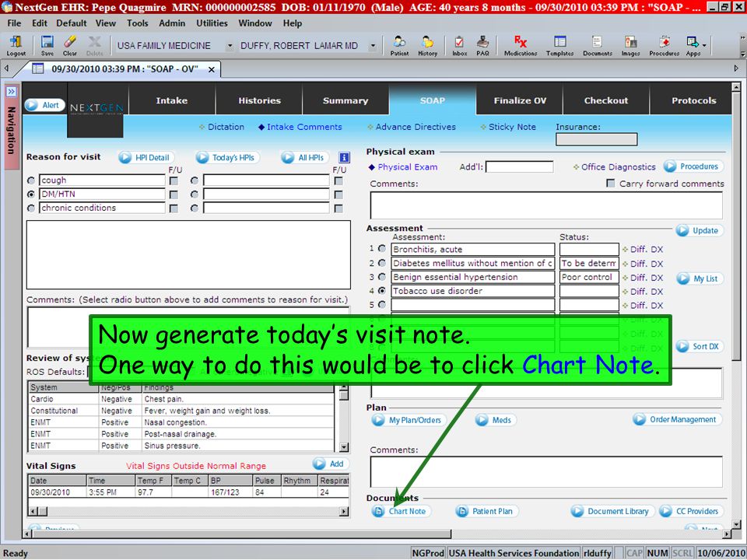Image resolution: width=747 pixels, height=560 pixels.
Task: Check the F/U box for cough
Action: (x=174, y=181)
